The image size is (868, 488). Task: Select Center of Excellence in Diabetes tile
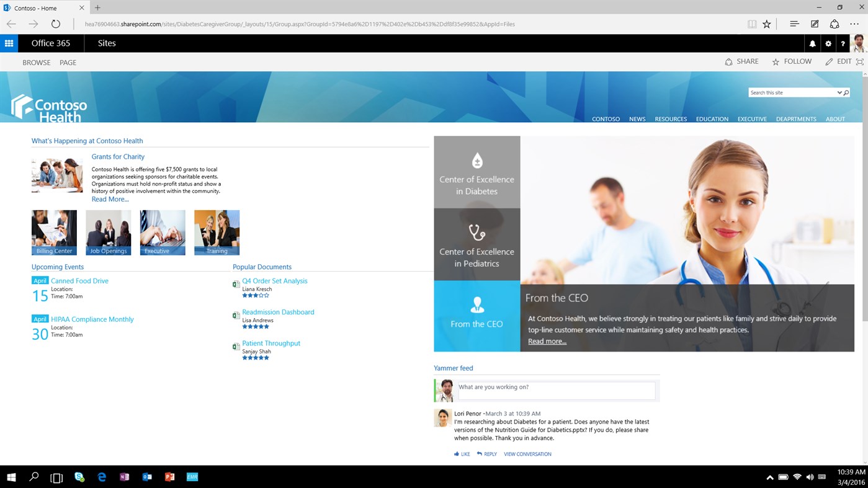tap(477, 172)
